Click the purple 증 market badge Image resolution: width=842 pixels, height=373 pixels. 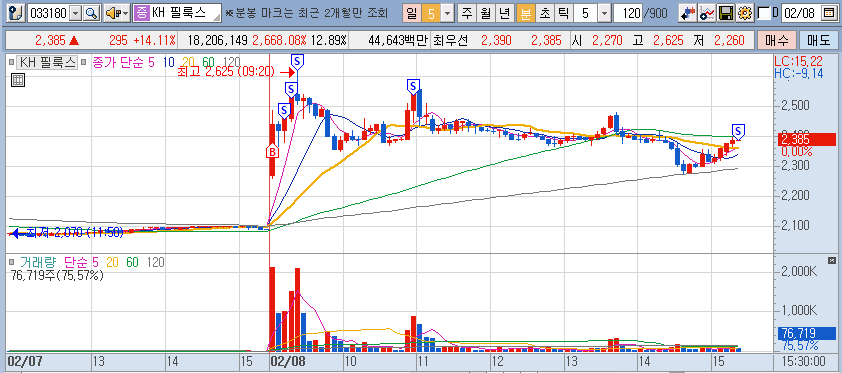[141, 13]
